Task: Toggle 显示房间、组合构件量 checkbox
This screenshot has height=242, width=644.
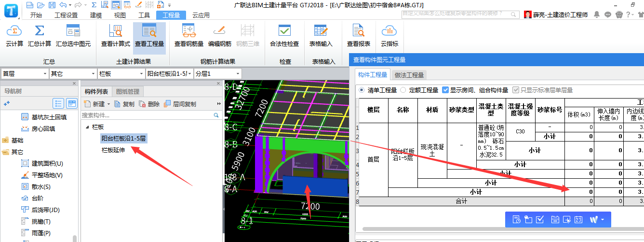Action: click(445, 90)
